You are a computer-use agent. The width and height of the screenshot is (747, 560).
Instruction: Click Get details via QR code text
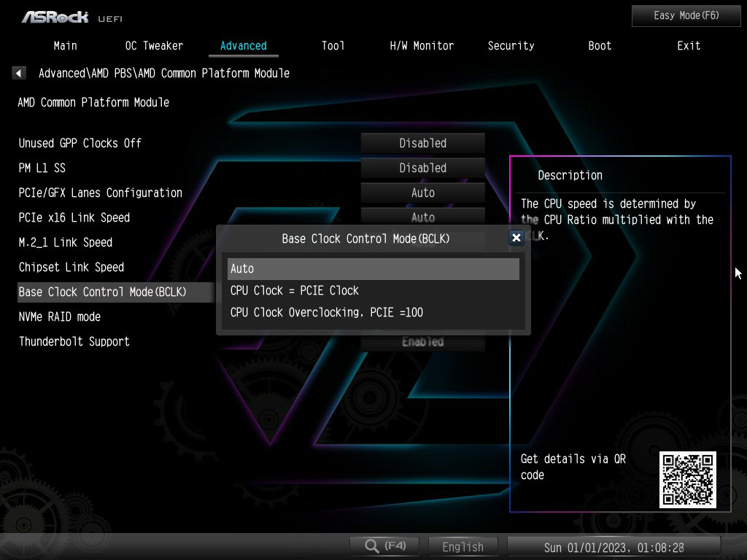[x=573, y=467]
